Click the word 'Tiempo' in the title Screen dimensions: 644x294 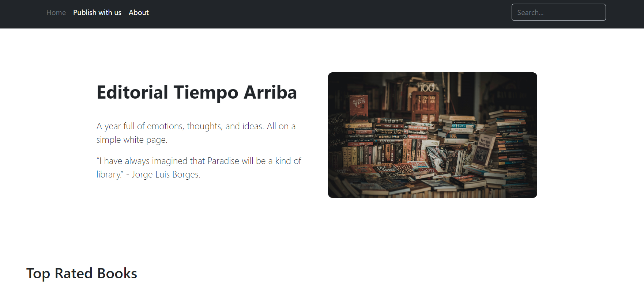pos(206,92)
